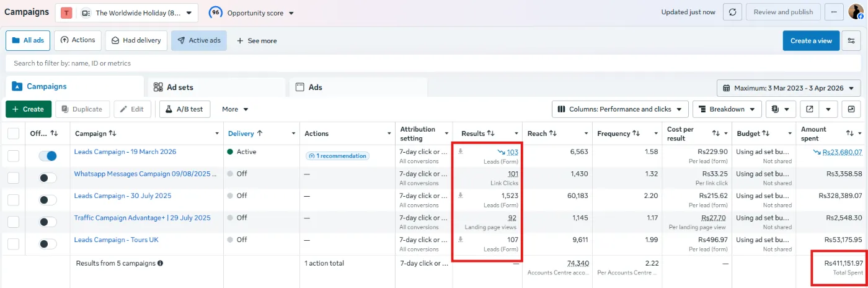
Task: Click the green Create button
Action: click(29, 109)
